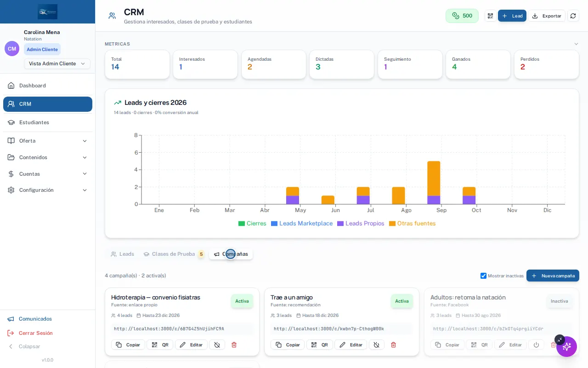This screenshot has width=588, height=368.
Task: Click the Exportar button
Action: [547, 16]
